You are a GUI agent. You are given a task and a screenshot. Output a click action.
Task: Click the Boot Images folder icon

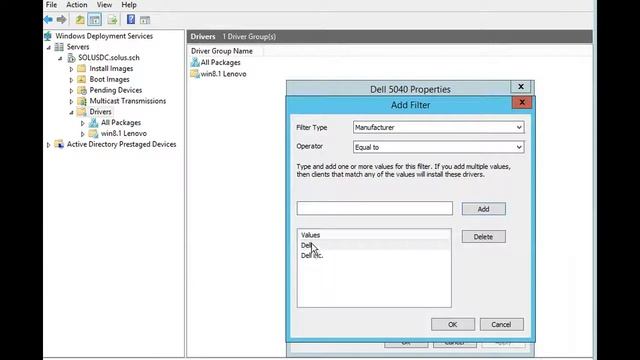[82, 79]
